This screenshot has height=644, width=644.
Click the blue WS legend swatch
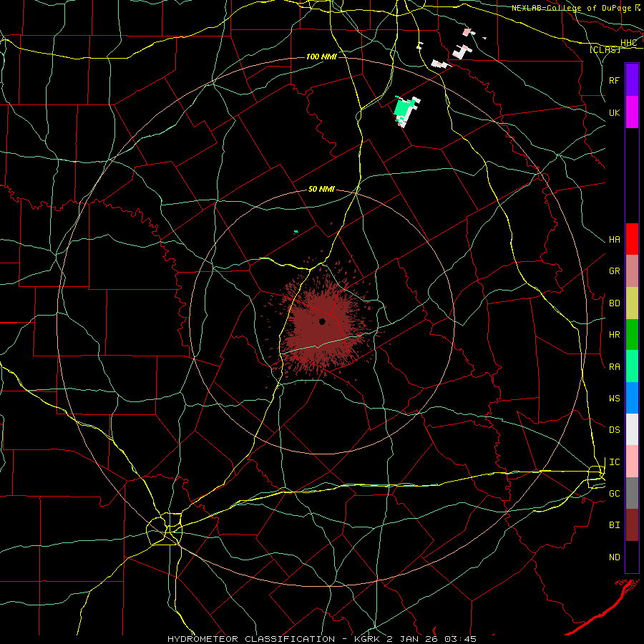pyautogui.click(x=632, y=398)
